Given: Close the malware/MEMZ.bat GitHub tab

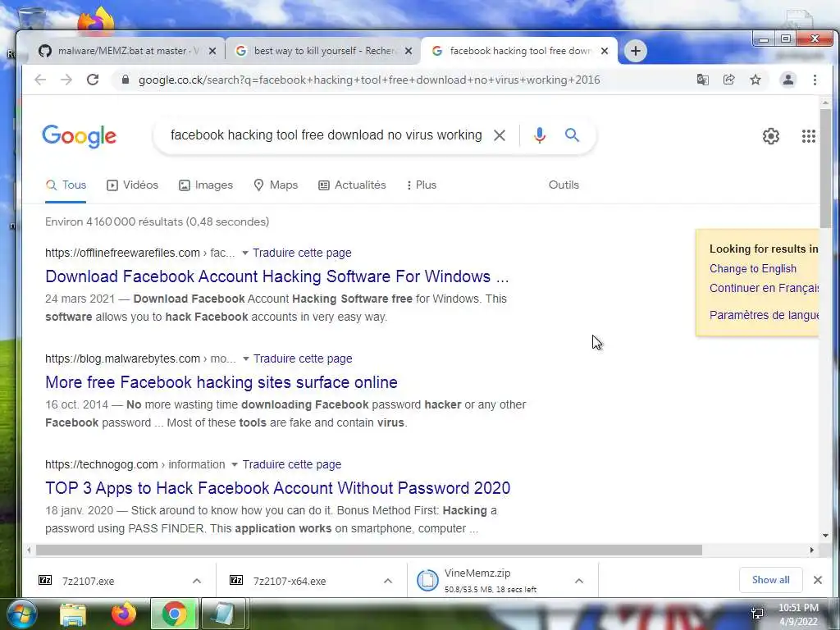Looking at the screenshot, I should coord(212,51).
